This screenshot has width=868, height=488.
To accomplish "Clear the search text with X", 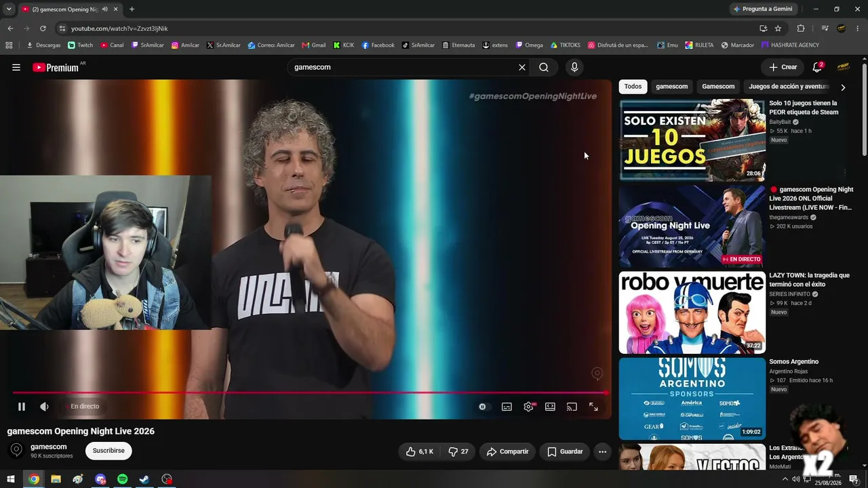I will 522,67.
